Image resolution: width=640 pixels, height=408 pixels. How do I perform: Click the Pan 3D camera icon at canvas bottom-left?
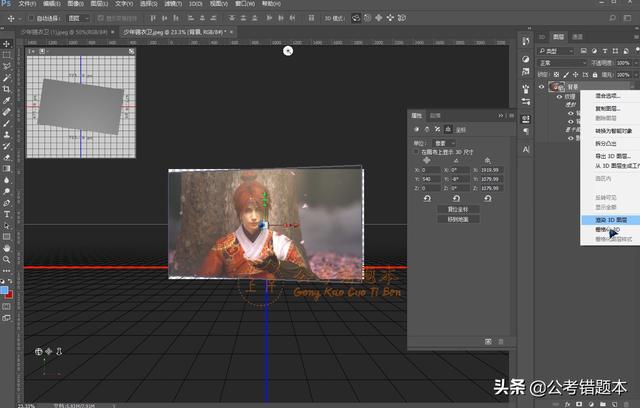click(x=49, y=351)
